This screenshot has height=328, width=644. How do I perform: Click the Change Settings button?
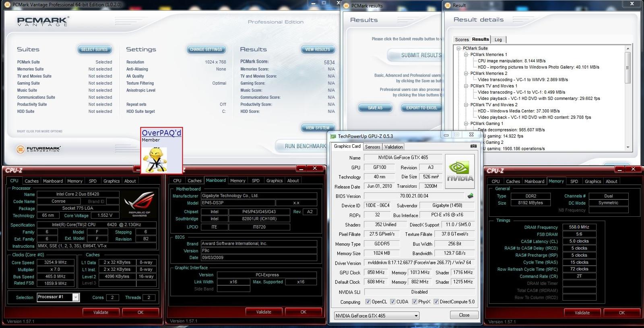pos(206,50)
